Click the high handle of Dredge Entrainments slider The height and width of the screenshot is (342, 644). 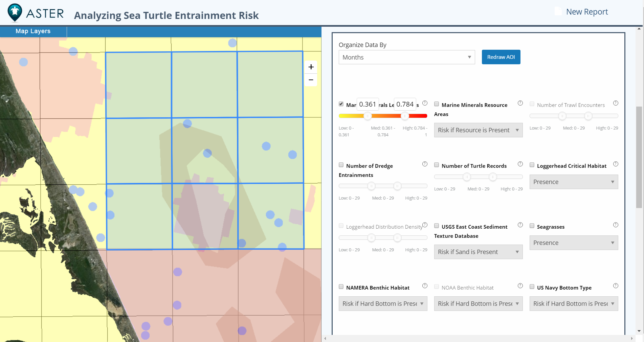[x=397, y=186]
